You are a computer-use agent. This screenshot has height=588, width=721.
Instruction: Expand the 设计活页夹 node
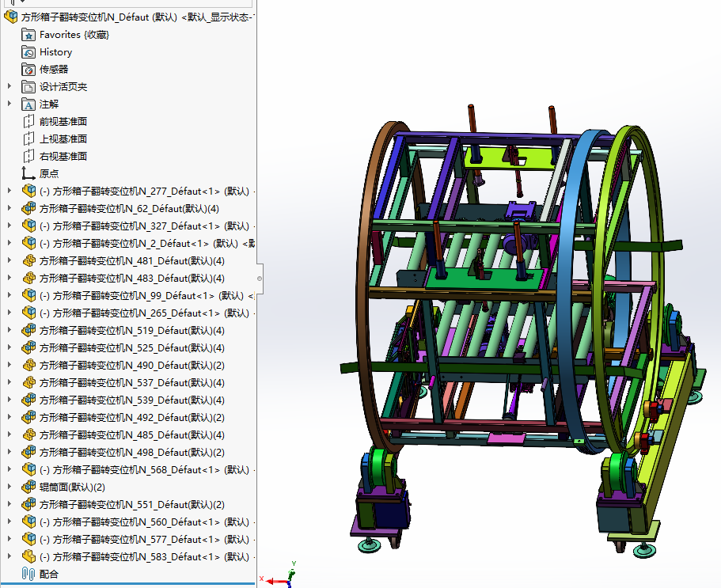9,86
